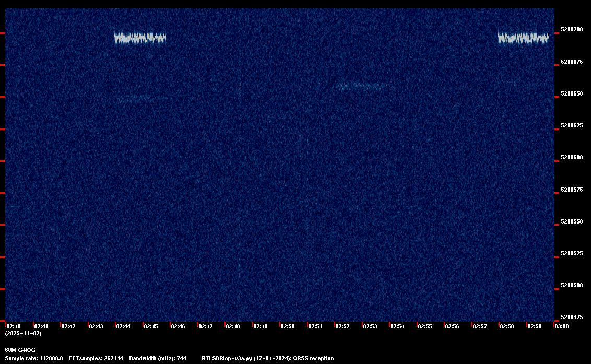Click the 02:43 time label
Screen dimensions: 591x364
96,326
